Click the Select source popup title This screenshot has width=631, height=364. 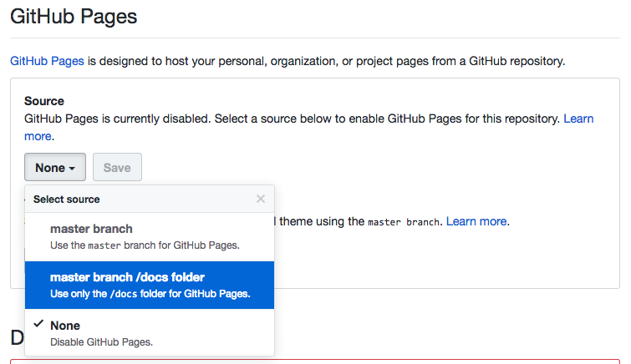click(66, 199)
